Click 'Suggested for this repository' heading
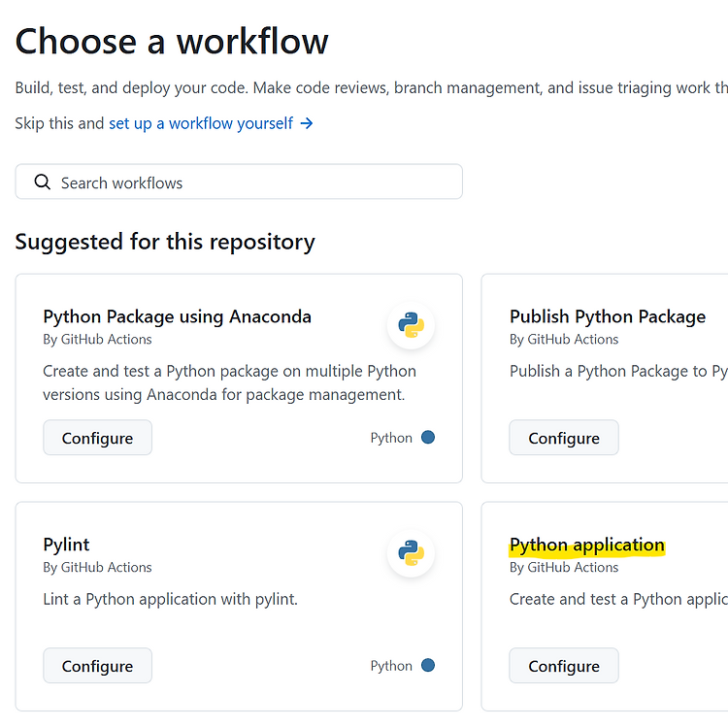This screenshot has height=728, width=728. (x=165, y=242)
